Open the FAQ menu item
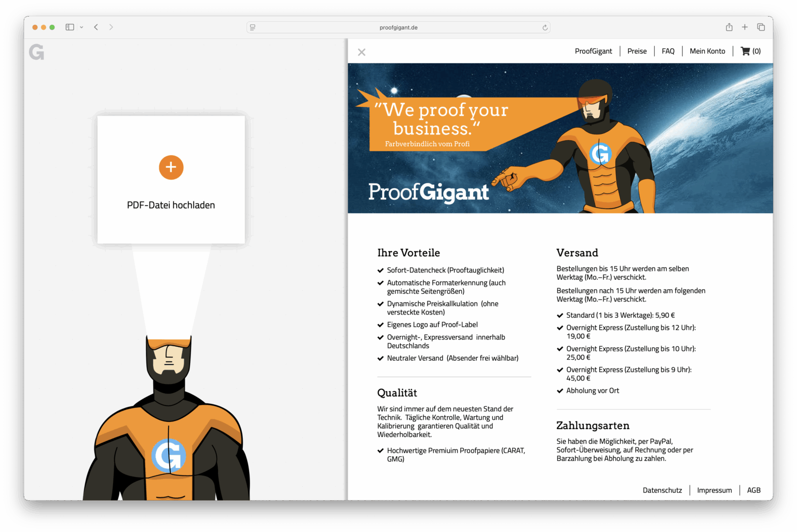The height and width of the screenshot is (532, 797). [x=668, y=51]
